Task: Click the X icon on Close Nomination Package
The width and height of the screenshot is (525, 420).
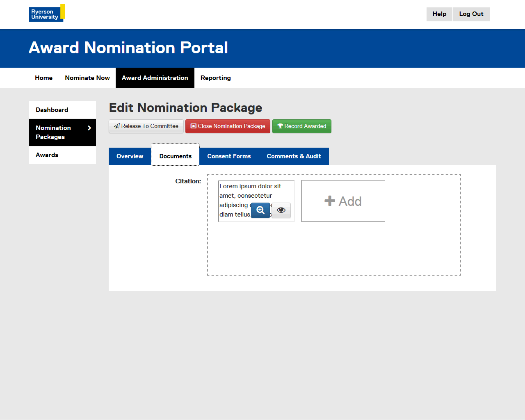Action: (x=194, y=126)
